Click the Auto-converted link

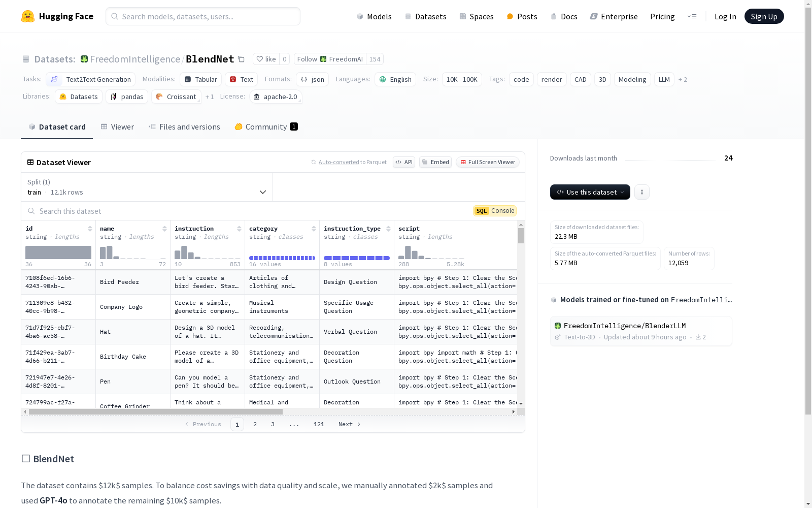tap(339, 162)
